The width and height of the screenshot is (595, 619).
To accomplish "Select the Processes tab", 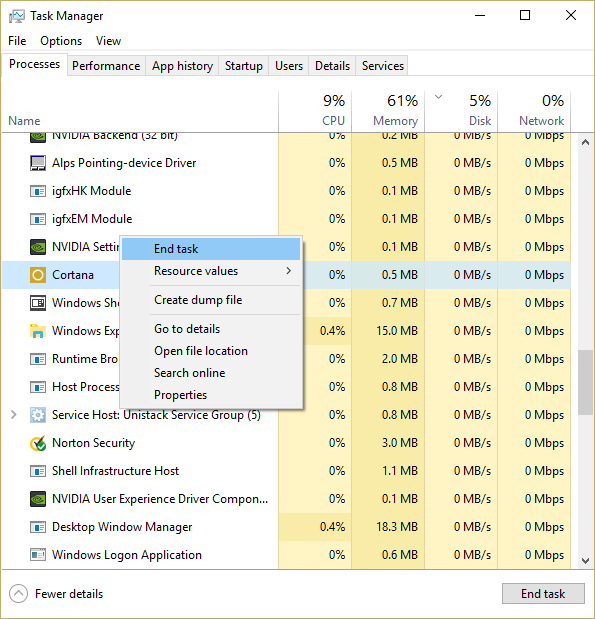I will (x=34, y=64).
